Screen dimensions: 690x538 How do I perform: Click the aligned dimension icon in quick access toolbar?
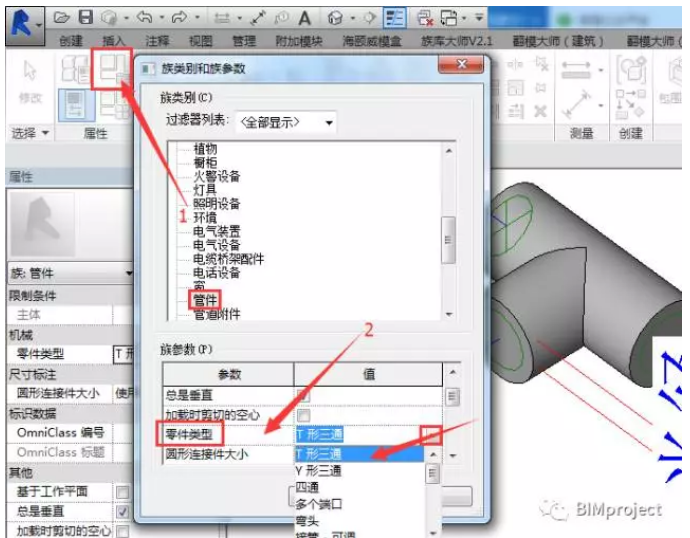click(258, 18)
